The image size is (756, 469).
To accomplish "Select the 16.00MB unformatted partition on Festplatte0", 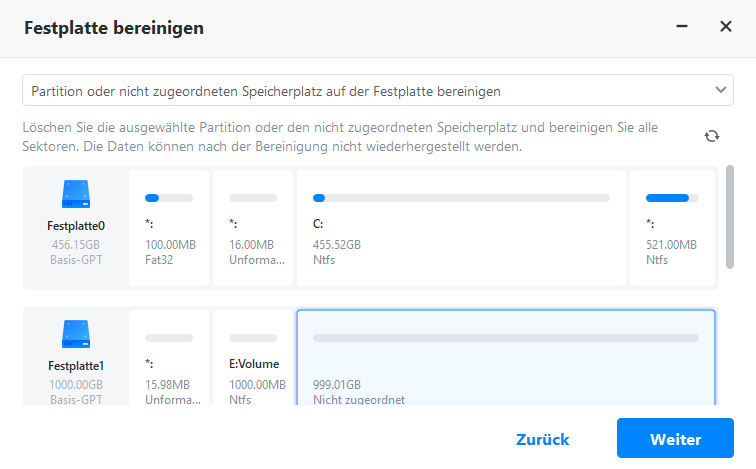I will pyautogui.click(x=253, y=228).
